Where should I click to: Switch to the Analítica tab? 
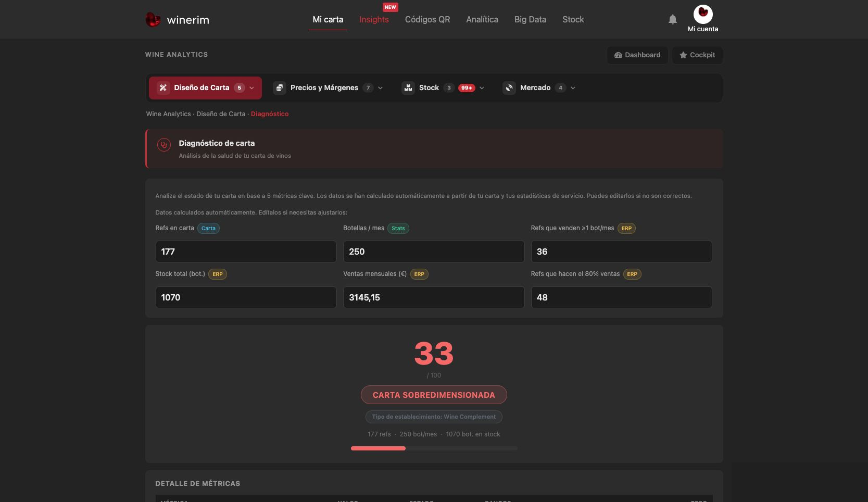[x=482, y=19]
